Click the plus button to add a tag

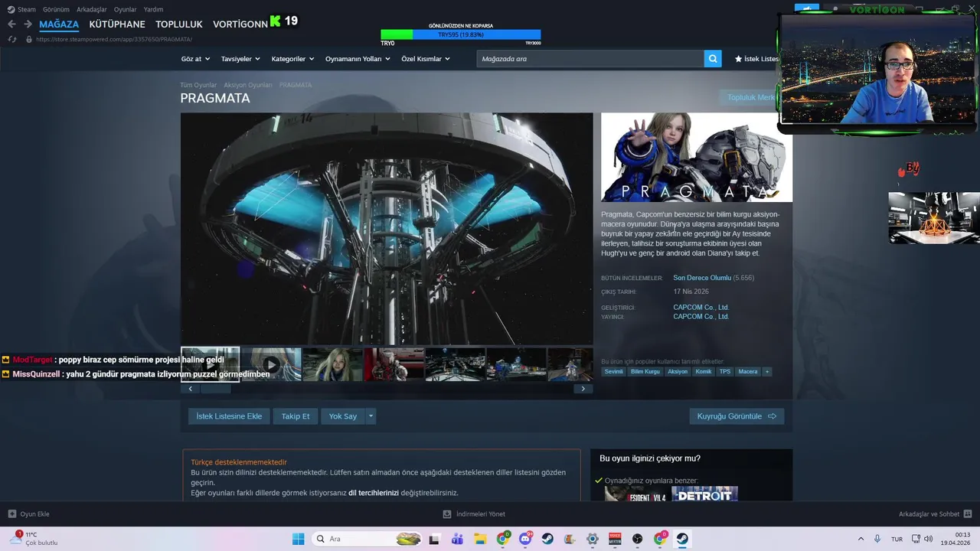coord(766,372)
